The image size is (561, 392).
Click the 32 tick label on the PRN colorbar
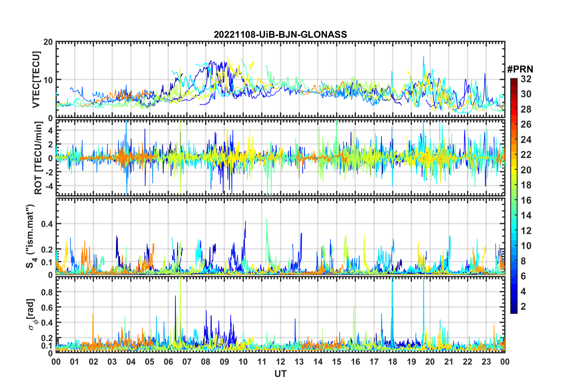pyautogui.click(x=526, y=79)
